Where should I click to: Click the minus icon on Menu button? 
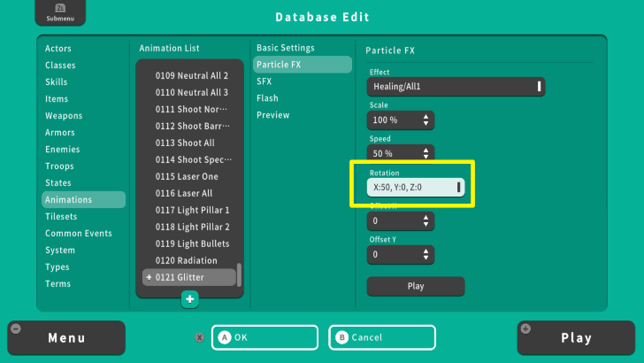tap(16, 328)
